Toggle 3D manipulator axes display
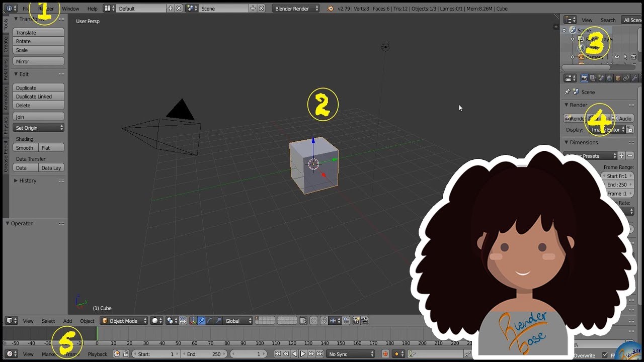 [193, 321]
